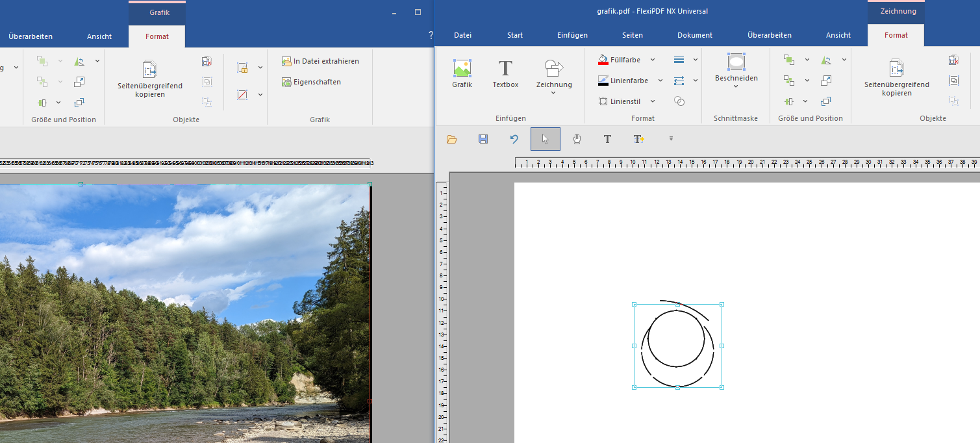The image size is (980, 443).
Task: Expand the Linienstil dropdown arrow
Action: pos(653,101)
